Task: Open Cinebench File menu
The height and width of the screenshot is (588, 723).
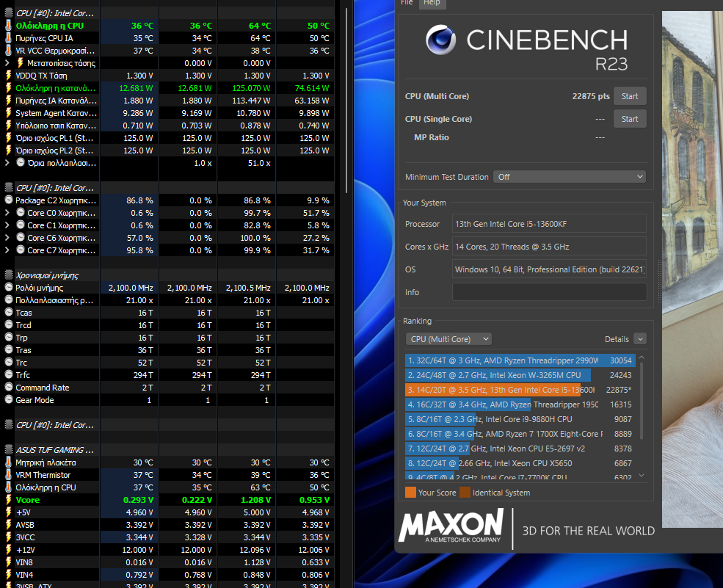Action: [407, 3]
